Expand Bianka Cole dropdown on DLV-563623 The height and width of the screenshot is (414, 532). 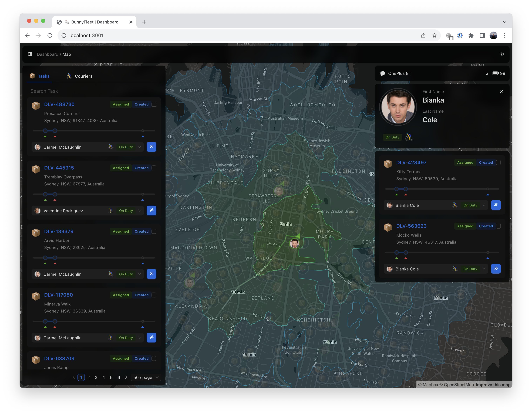pos(484,269)
